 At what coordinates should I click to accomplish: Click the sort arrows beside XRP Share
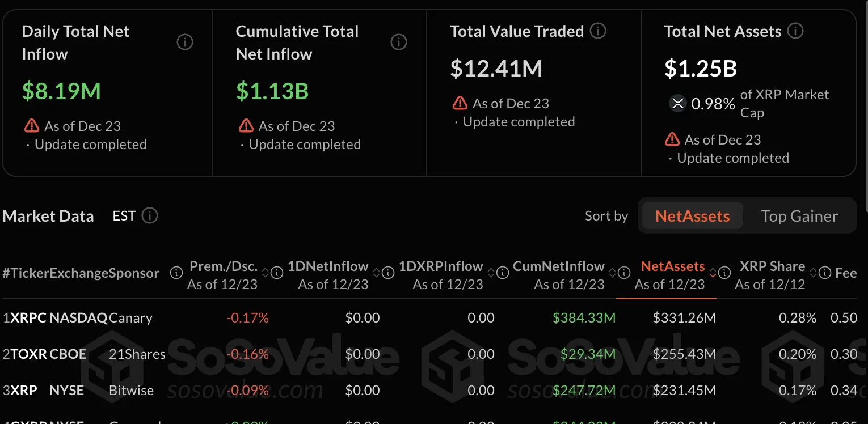(x=812, y=273)
